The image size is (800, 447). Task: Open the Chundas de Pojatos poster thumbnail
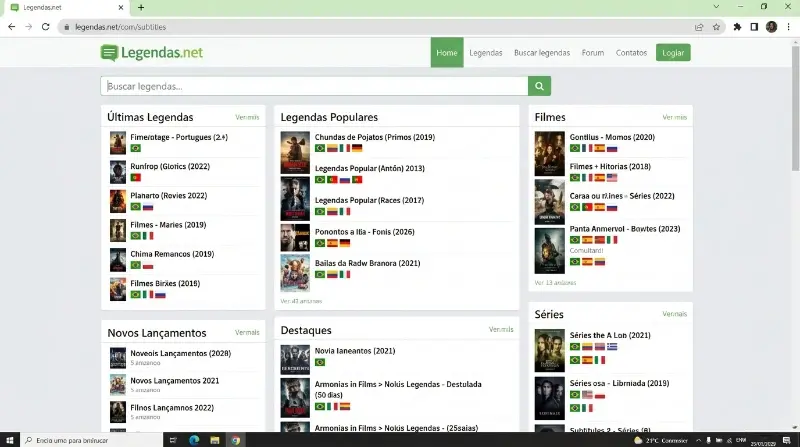point(295,153)
